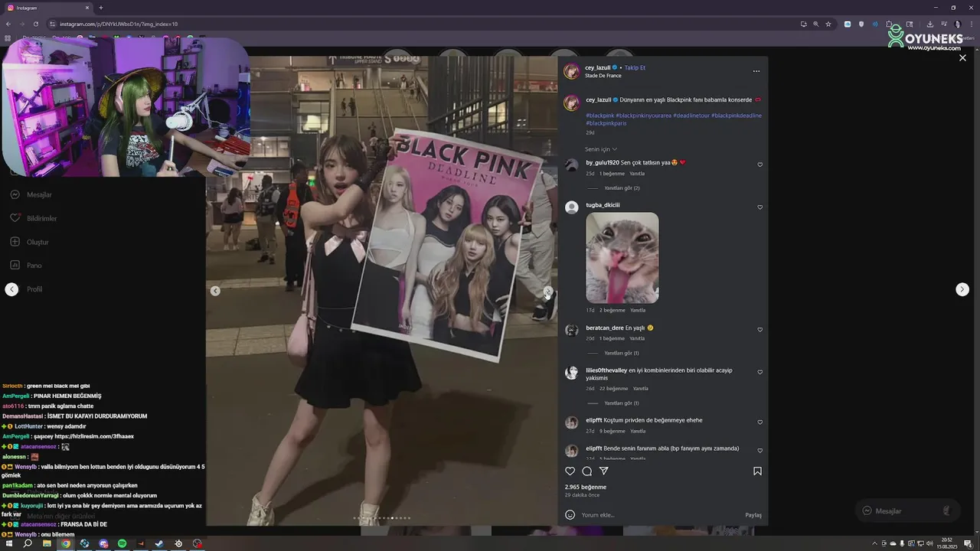Expand replies under by_gulu1920's comment
This screenshot has width=980, height=551.
[x=622, y=188]
